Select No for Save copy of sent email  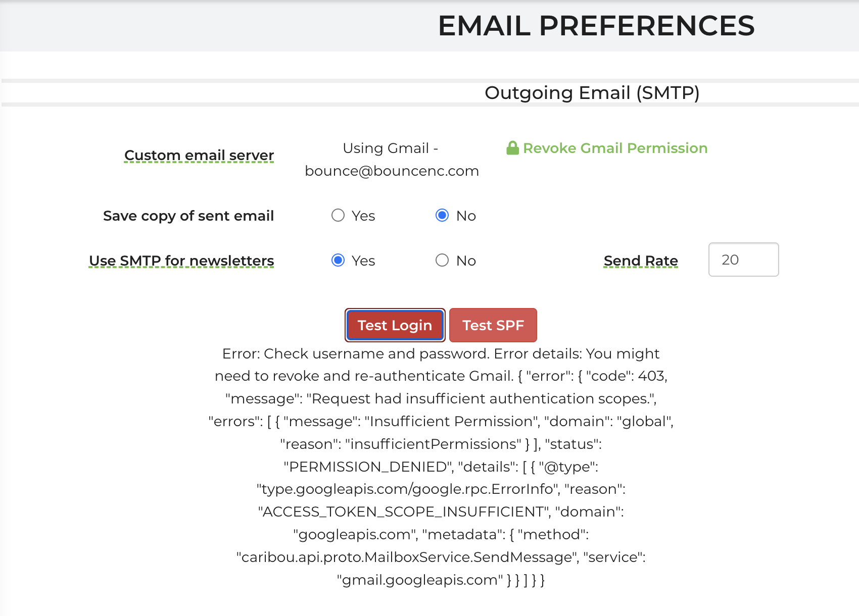pyautogui.click(x=442, y=216)
